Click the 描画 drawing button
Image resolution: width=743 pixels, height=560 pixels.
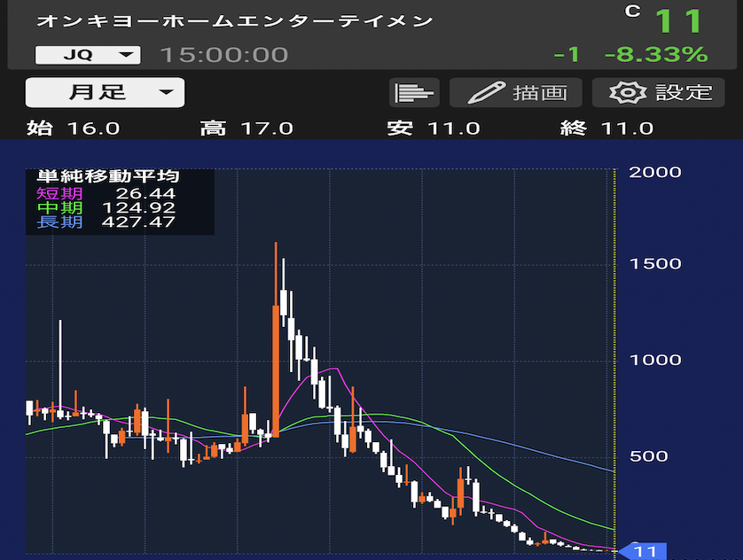tap(515, 92)
